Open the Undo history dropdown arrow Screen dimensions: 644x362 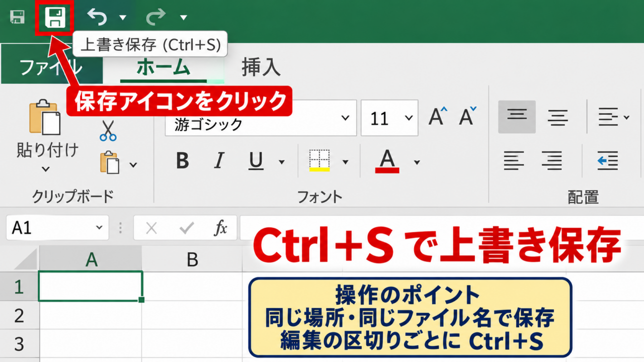point(123,18)
